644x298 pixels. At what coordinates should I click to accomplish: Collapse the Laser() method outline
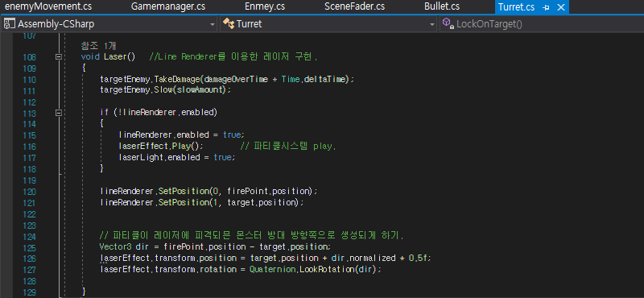59,57
